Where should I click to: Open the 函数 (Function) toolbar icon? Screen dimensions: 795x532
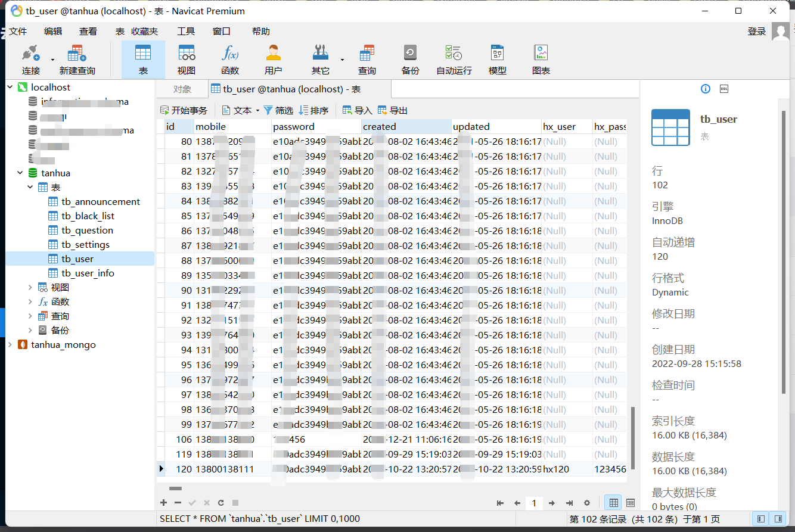coord(230,60)
